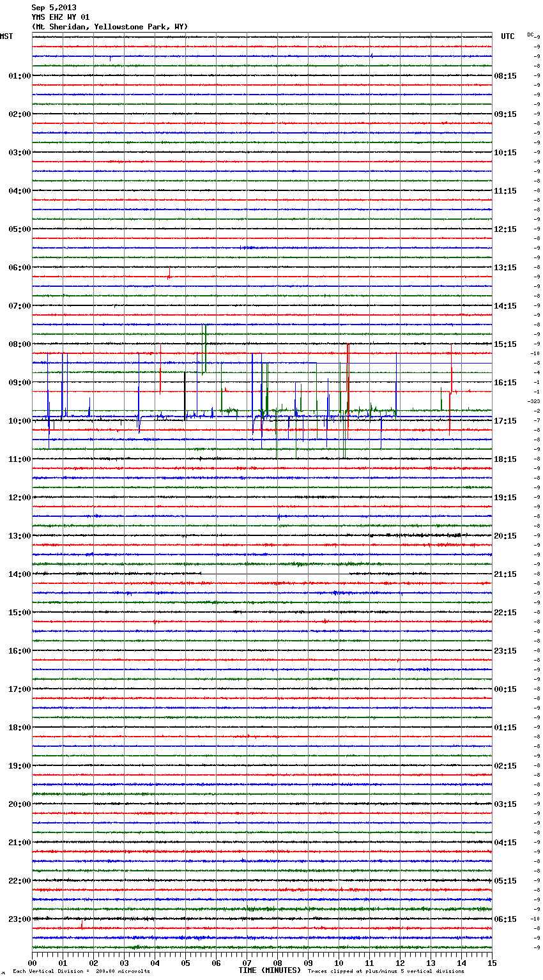The height and width of the screenshot is (980, 543).
Task: Click the '18:15' UTC time label
Action: [505, 459]
